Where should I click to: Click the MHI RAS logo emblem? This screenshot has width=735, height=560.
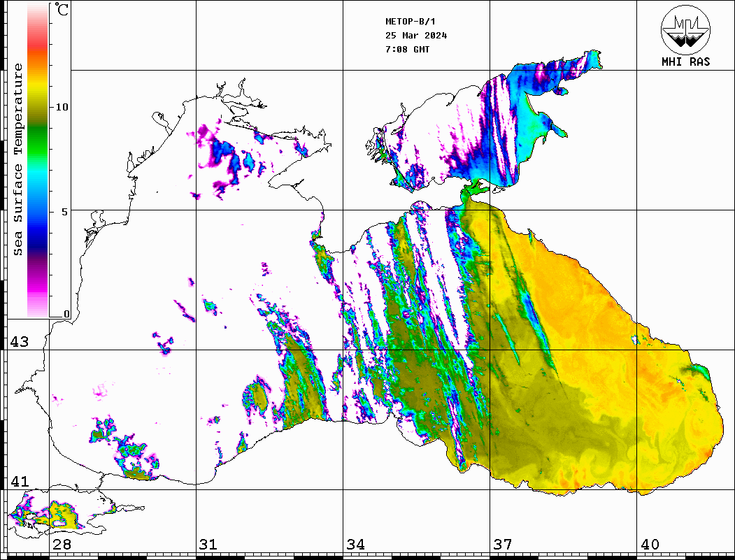(x=685, y=29)
